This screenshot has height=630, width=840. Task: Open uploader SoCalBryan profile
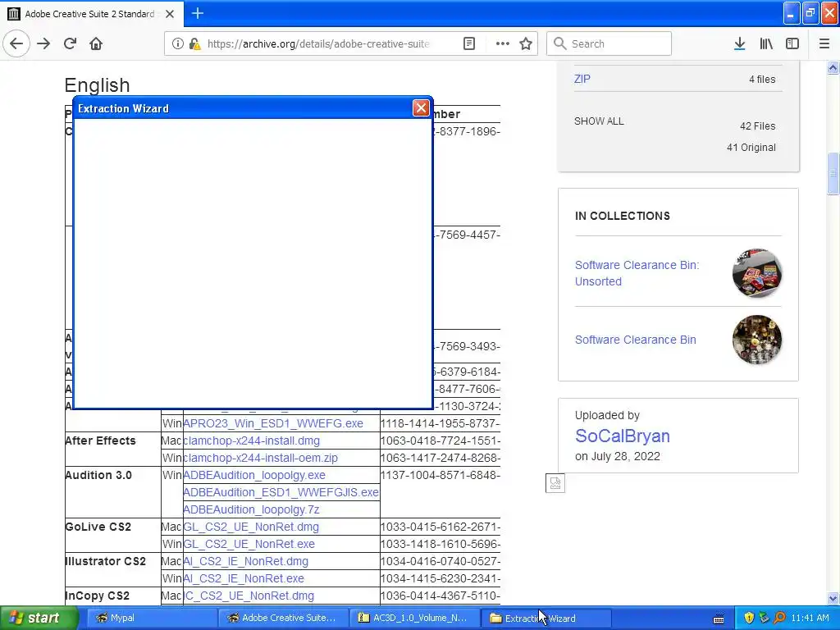point(623,436)
